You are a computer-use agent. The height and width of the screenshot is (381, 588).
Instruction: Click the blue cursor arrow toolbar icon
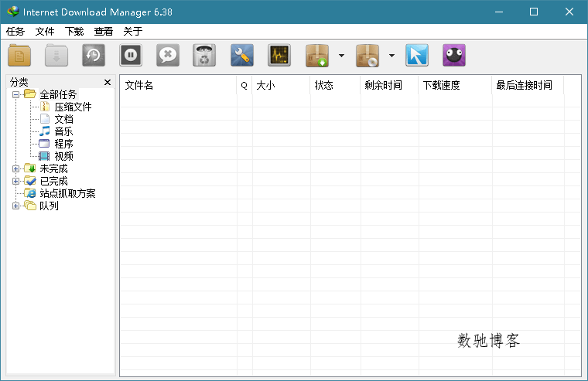[x=417, y=56]
